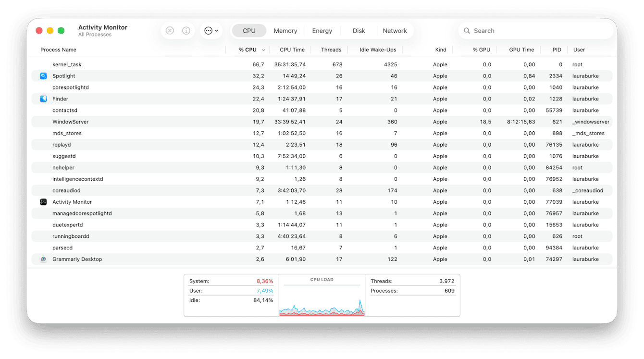View the Disk tab
This screenshot has height=359, width=644.
pos(359,30)
